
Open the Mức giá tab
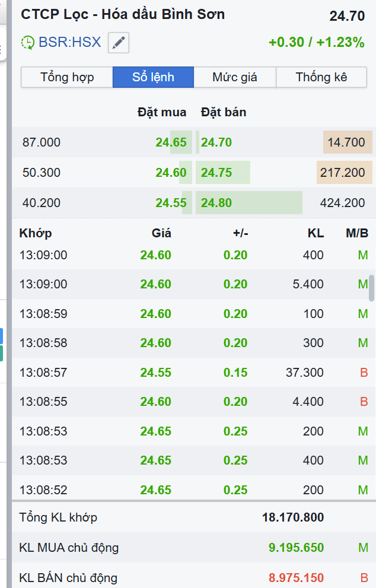tap(235, 77)
